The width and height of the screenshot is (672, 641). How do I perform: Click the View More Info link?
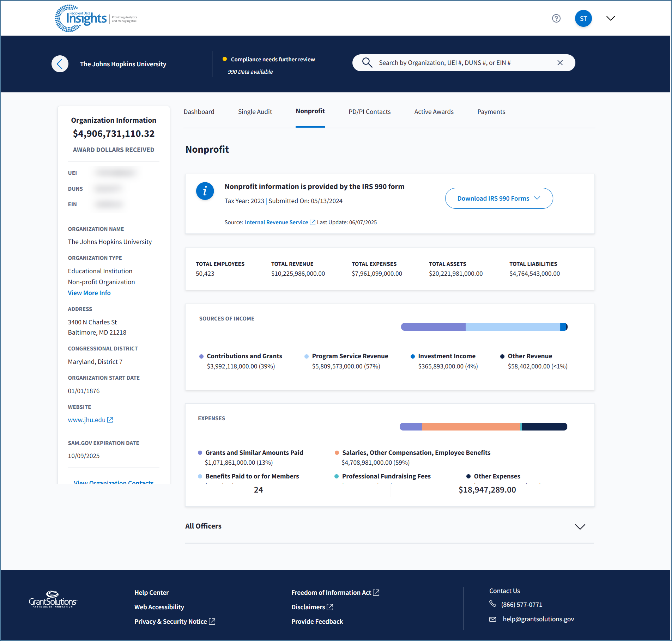(89, 293)
